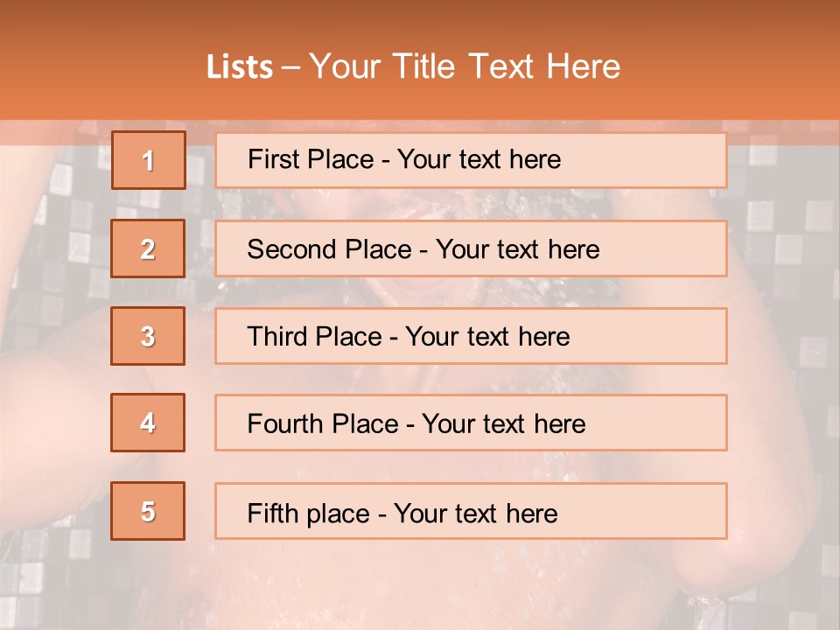The height and width of the screenshot is (630, 840).
Task: Select the number 2 box
Action: click(x=149, y=248)
